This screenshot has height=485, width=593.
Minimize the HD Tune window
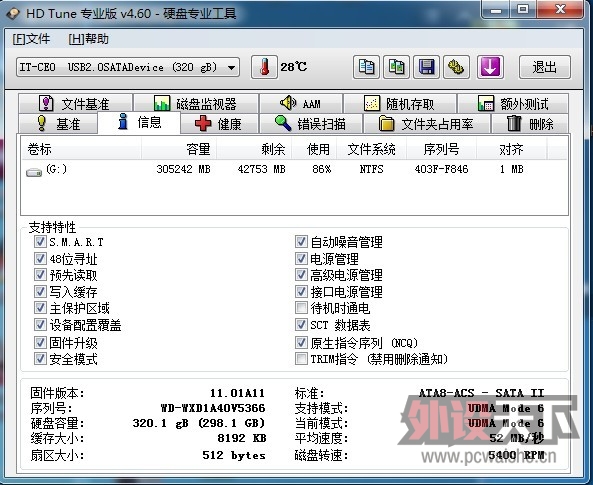pos(496,9)
